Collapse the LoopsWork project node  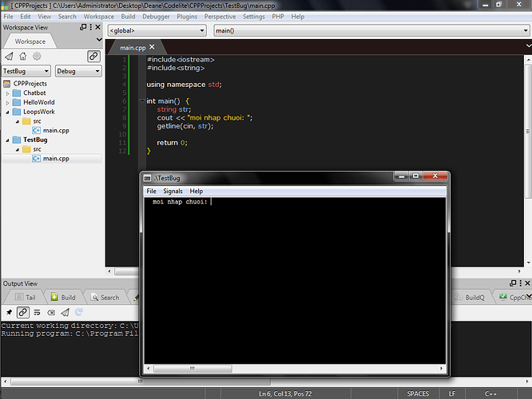(x=7, y=112)
